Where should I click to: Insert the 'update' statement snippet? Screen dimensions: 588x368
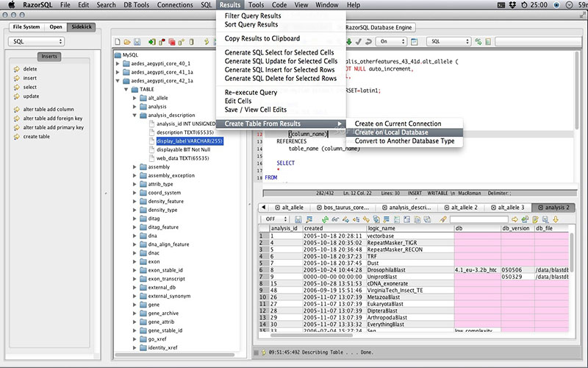(x=31, y=96)
